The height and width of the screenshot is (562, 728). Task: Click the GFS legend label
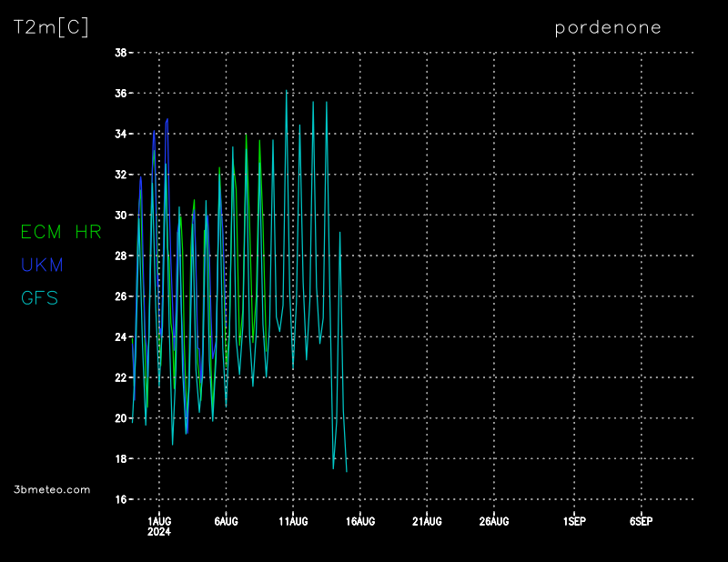[x=39, y=297]
